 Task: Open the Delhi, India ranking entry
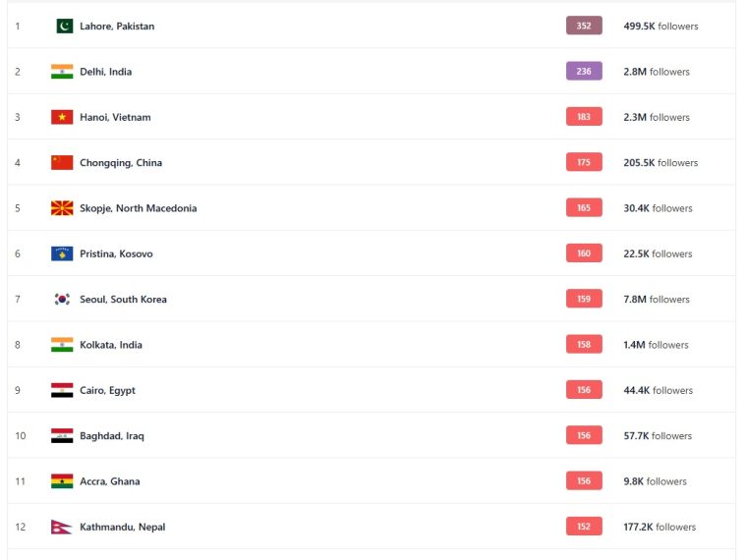(x=106, y=72)
